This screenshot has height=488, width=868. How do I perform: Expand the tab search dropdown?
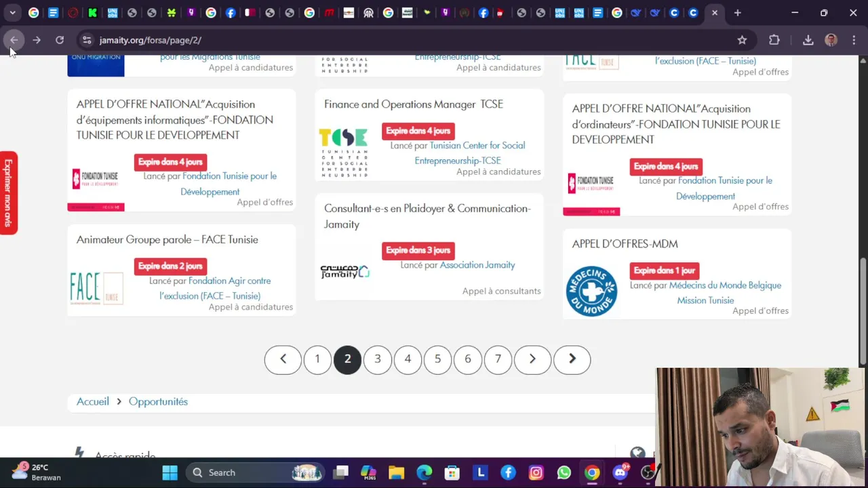pyautogui.click(x=12, y=12)
